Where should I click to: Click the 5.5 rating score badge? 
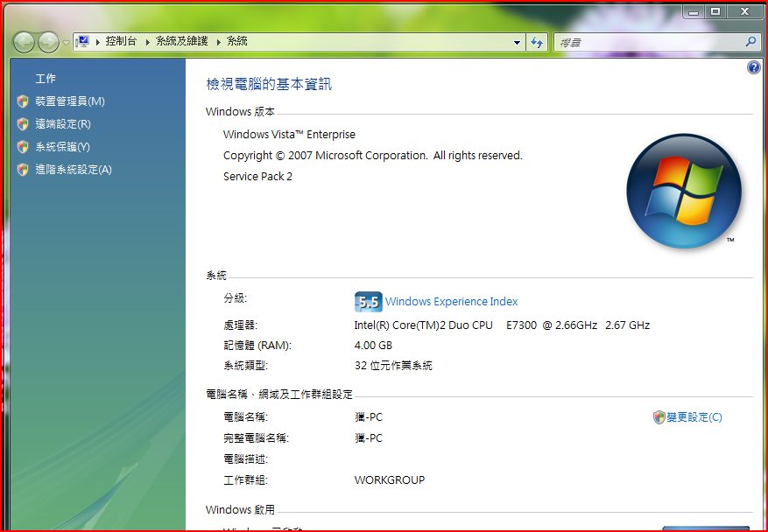point(368,302)
